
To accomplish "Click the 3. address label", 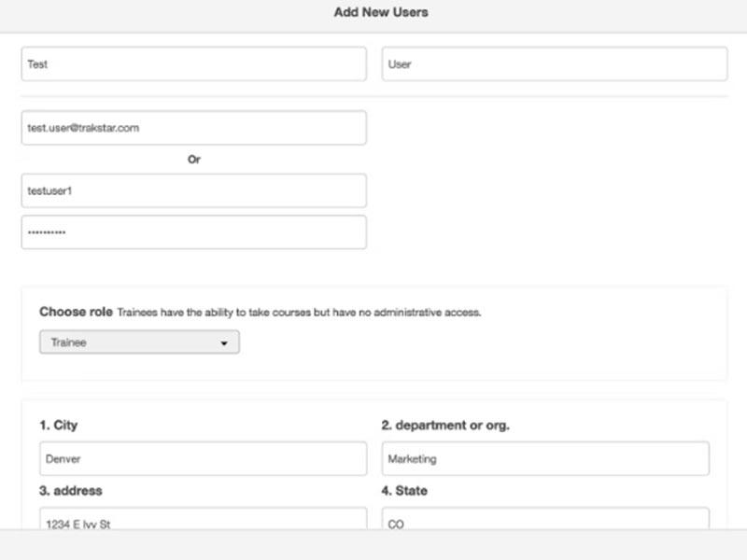I will point(71,491).
